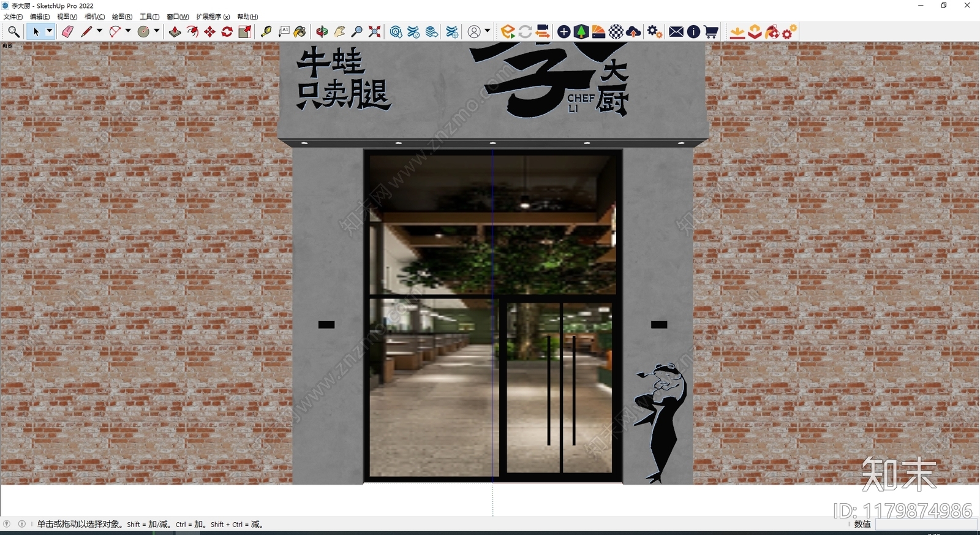Toggle Enscape synchronize views camera icon
This screenshot has height=535, width=980.
point(543,32)
